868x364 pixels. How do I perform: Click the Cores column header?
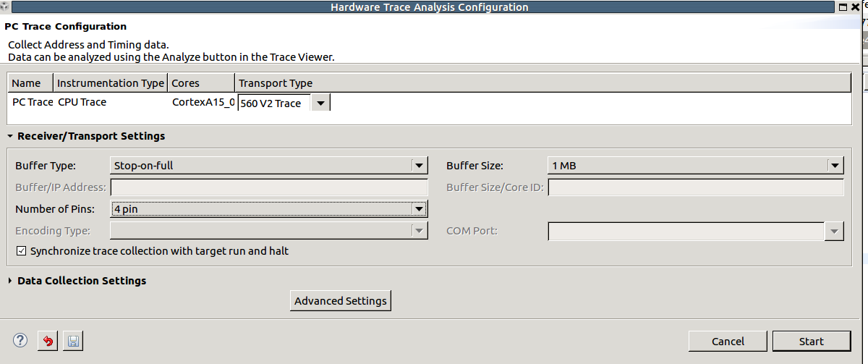(x=186, y=83)
